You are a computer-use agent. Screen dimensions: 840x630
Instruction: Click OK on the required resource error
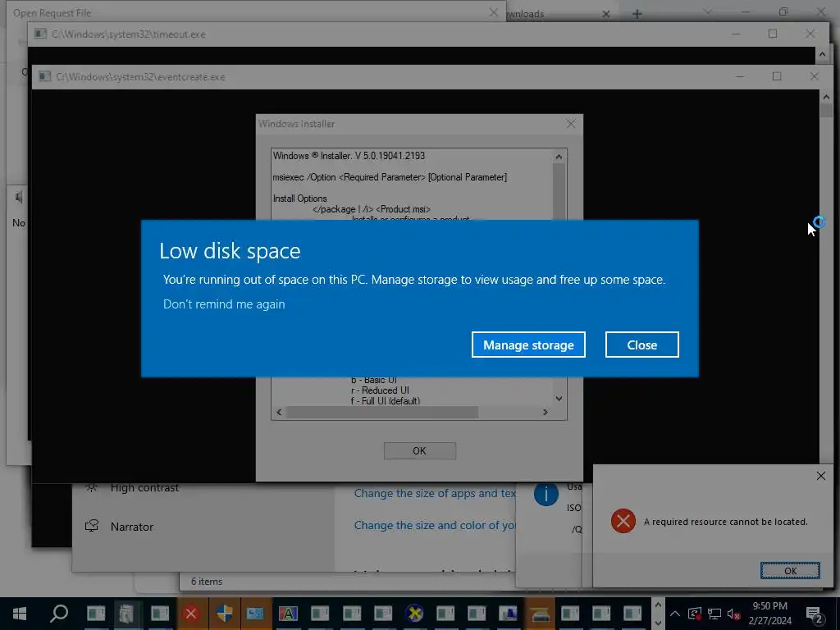(x=790, y=571)
